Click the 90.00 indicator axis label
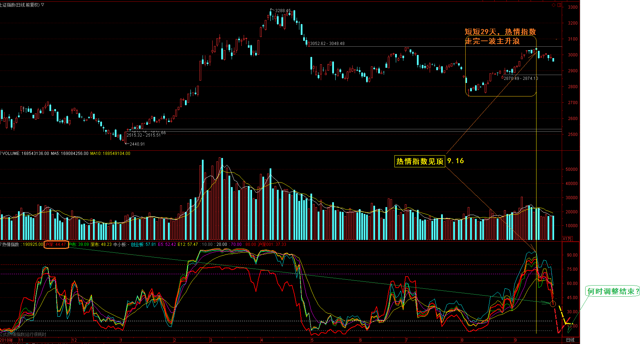Viewport: 644px width, 344px height. (572, 255)
